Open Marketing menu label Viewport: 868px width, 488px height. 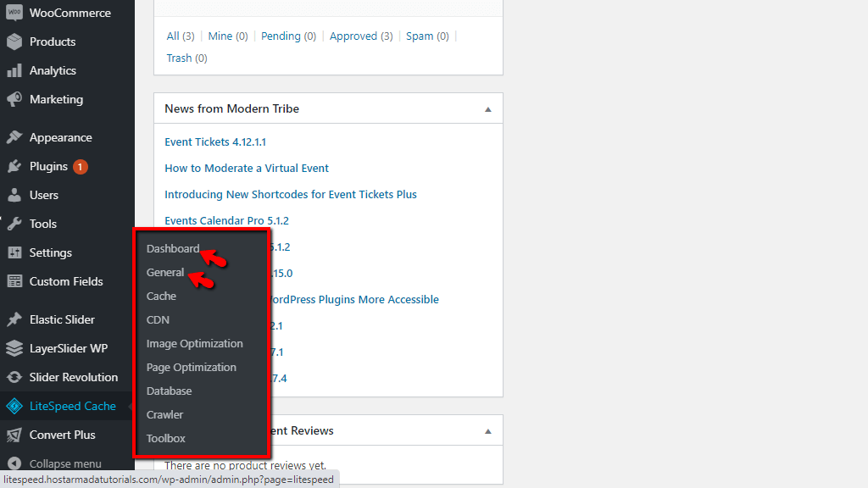(57, 100)
